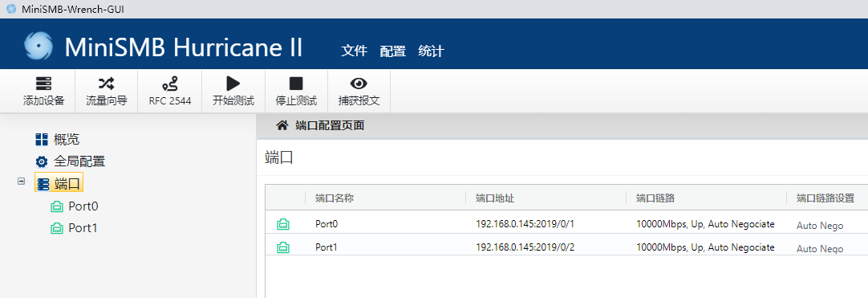The width and height of the screenshot is (868, 298).
Task: Click the home icon in breadcrumb bar
Action: 282,126
